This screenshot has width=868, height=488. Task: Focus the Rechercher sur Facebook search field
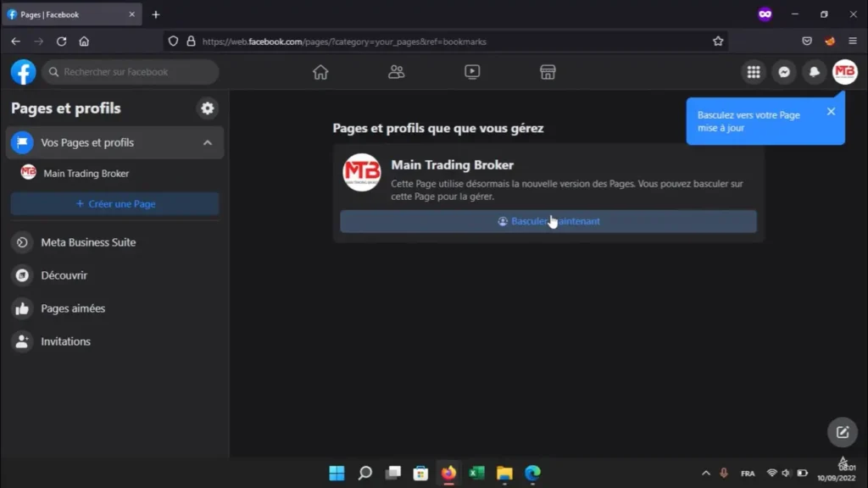coord(131,72)
